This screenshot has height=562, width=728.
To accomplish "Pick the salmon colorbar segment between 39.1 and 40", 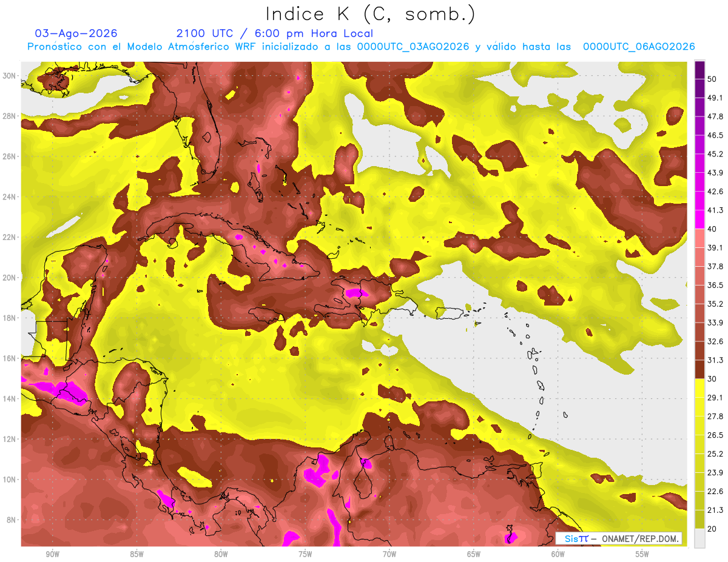I will [x=699, y=238].
